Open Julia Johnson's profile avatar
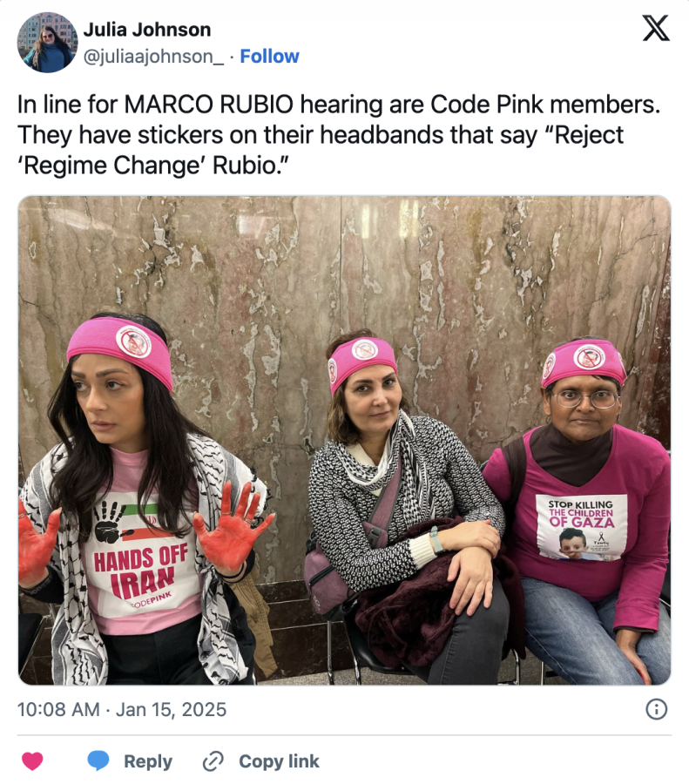This screenshot has width=689, height=784. pyautogui.click(x=48, y=43)
